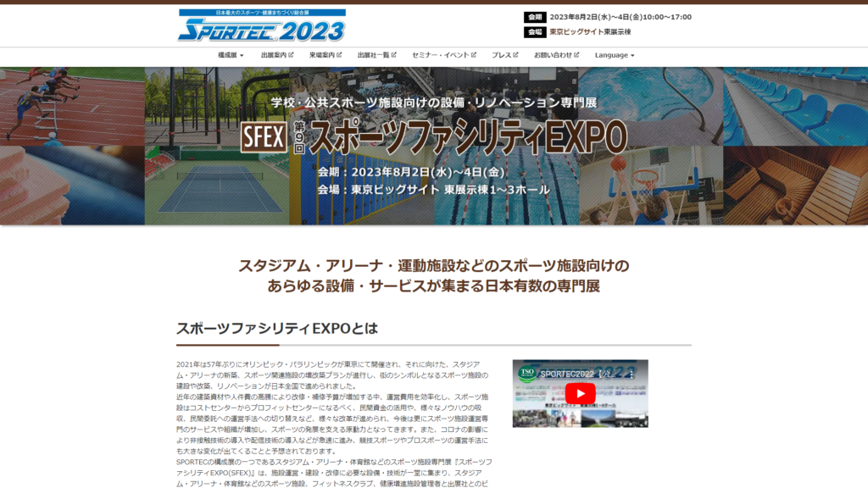Click the hurdles runners photo in banner
This screenshot has height=488, width=868.
click(x=73, y=106)
